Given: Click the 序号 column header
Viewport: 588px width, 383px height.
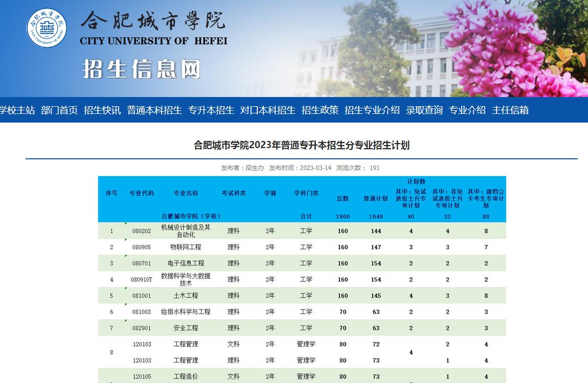Looking at the screenshot, I should tap(111, 193).
